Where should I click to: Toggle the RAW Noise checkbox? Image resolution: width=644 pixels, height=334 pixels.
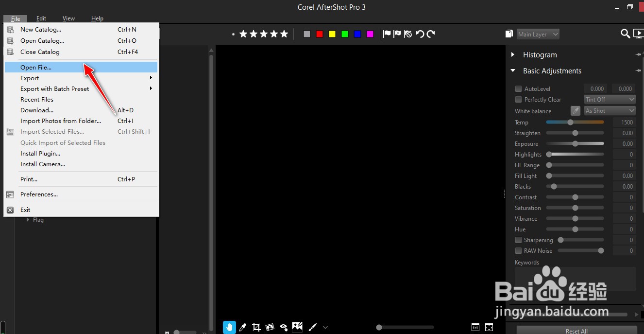coord(518,251)
